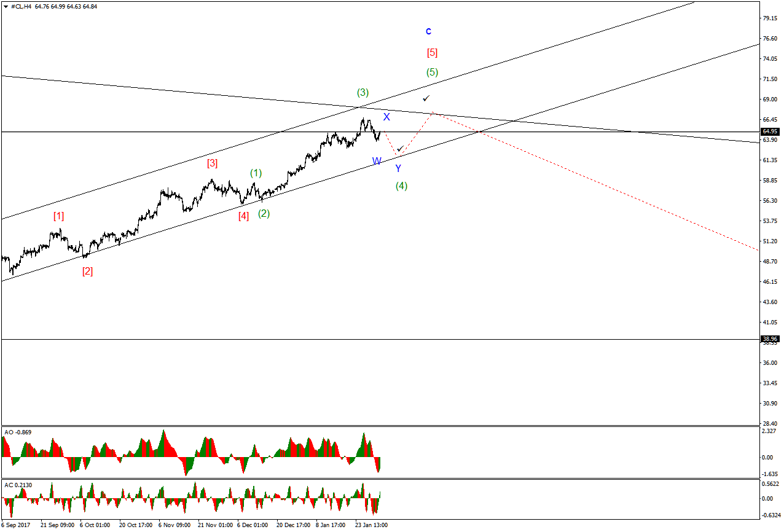Viewport: 784px width, 532px height.
Task: Click the 21 Nov 01:00 time label
Action: (x=215, y=525)
